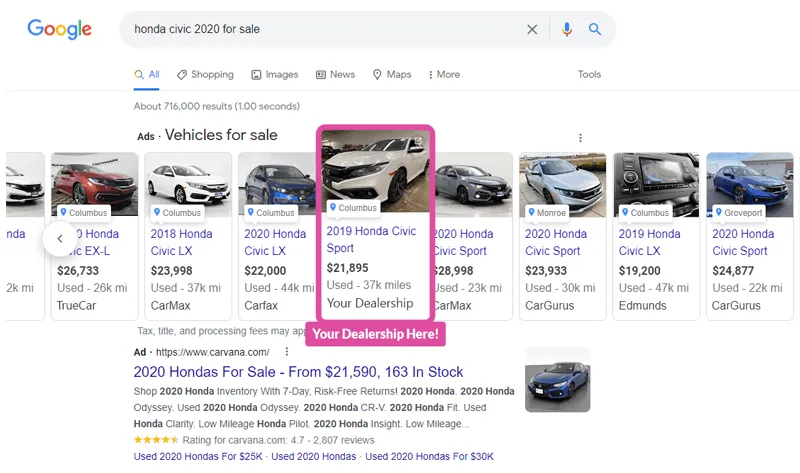Image resolution: width=800 pixels, height=473 pixels.
Task: Switch to the Maps tab
Action: (x=392, y=74)
